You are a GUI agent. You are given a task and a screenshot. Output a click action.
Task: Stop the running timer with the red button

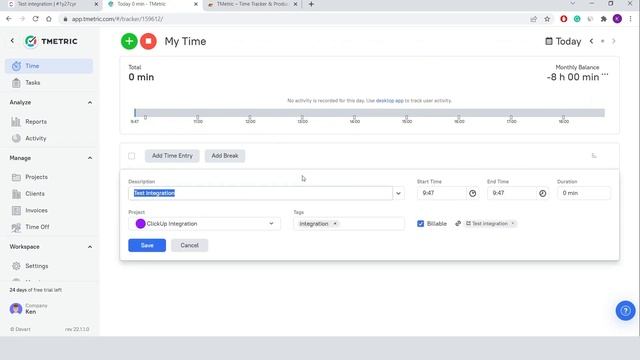click(x=148, y=41)
